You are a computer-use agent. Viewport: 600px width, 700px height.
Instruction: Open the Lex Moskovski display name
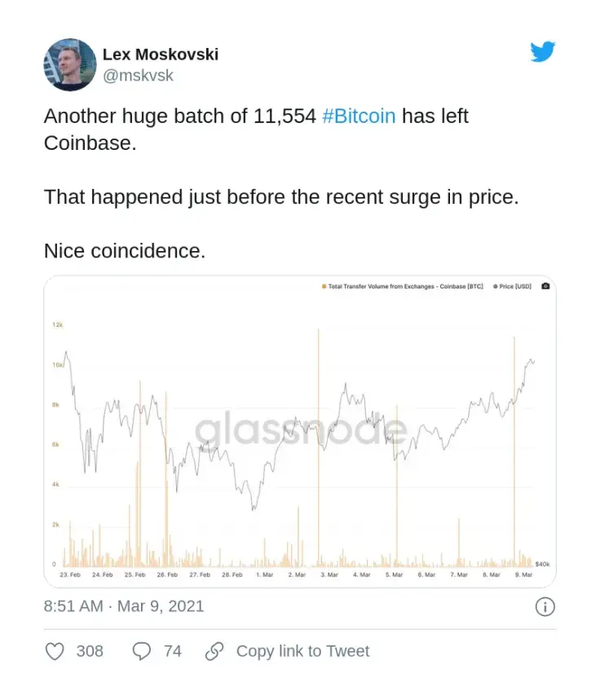pyautogui.click(x=160, y=55)
